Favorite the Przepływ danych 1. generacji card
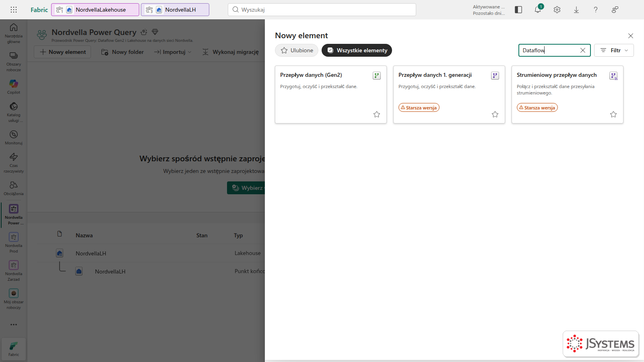 tap(495, 114)
